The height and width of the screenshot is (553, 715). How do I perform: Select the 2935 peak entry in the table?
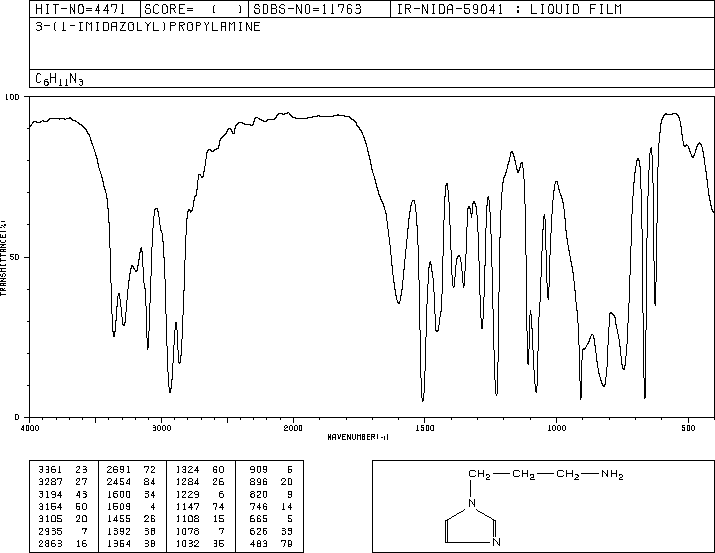63,531
